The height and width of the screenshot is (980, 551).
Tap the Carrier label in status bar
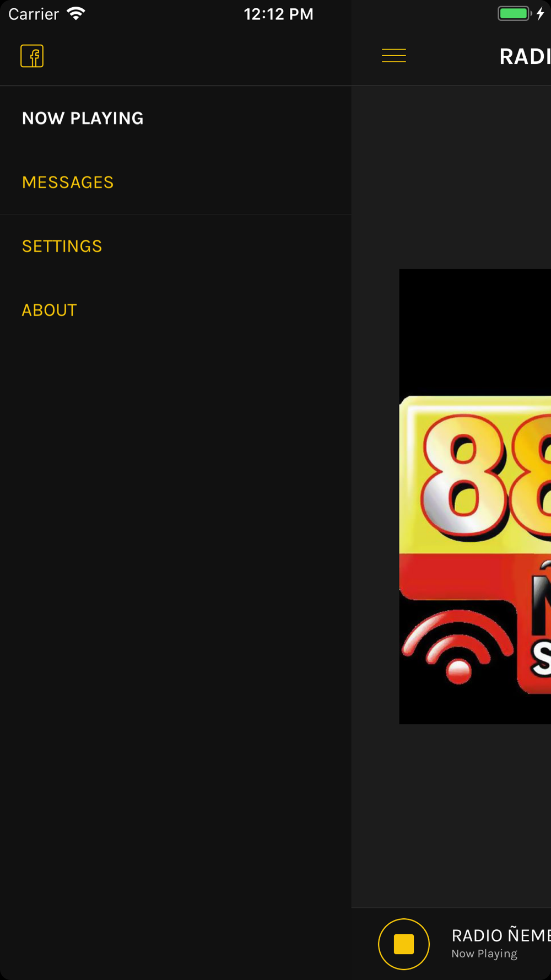click(x=34, y=14)
